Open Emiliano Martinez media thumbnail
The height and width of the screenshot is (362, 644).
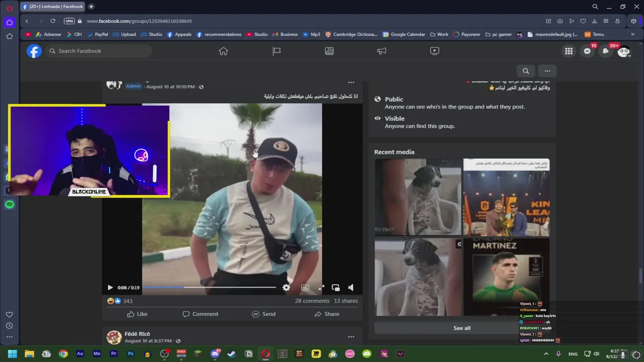pyautogui.click(x=506, y=277)
